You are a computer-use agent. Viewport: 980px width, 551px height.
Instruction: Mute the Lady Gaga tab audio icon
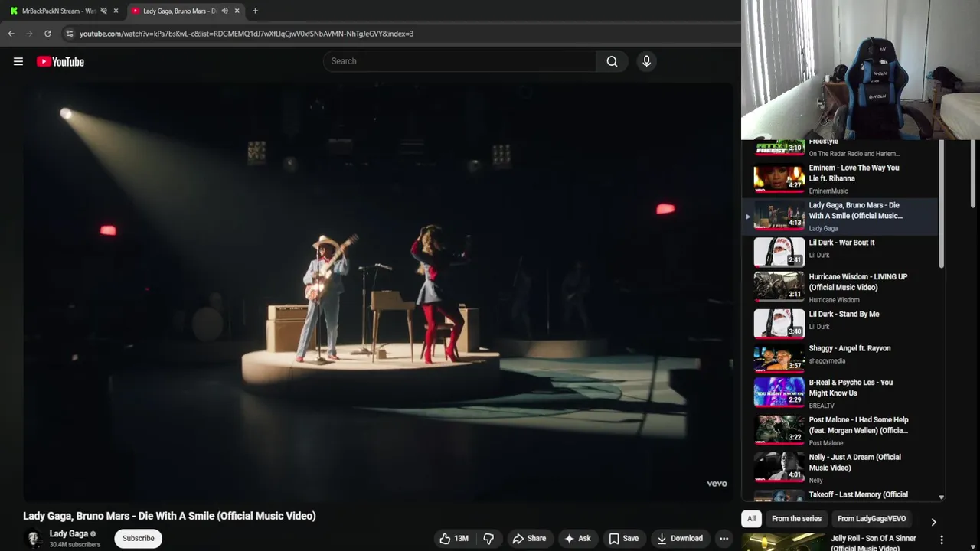(224, 11)
